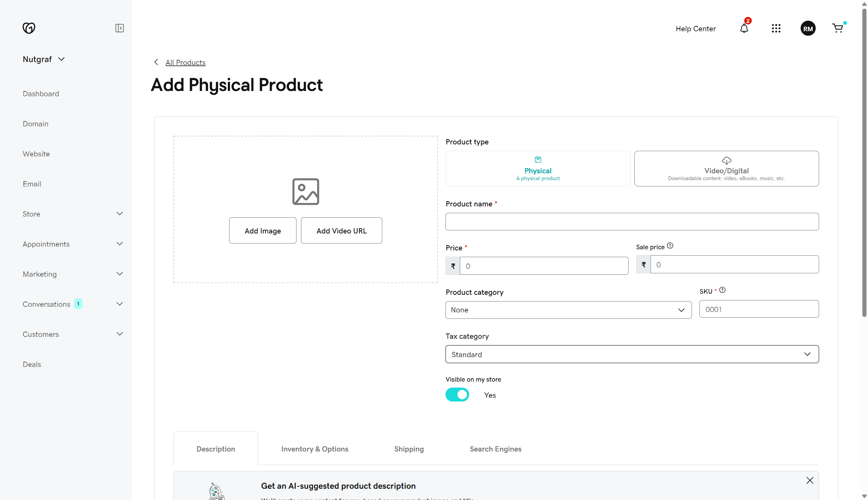Select the Physical product type card
868x500 pixels.
click(538, 168)
